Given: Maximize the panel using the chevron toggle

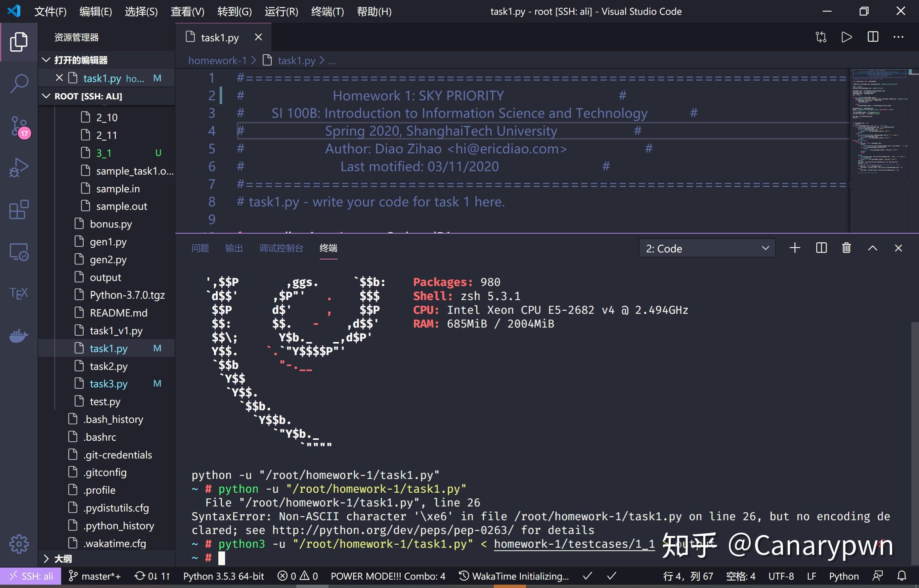Looking at the screenshot, I should click(x=872, y=248).
